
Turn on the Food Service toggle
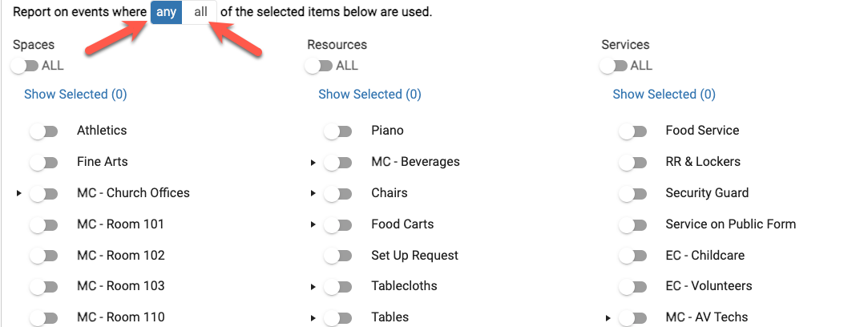632,131
